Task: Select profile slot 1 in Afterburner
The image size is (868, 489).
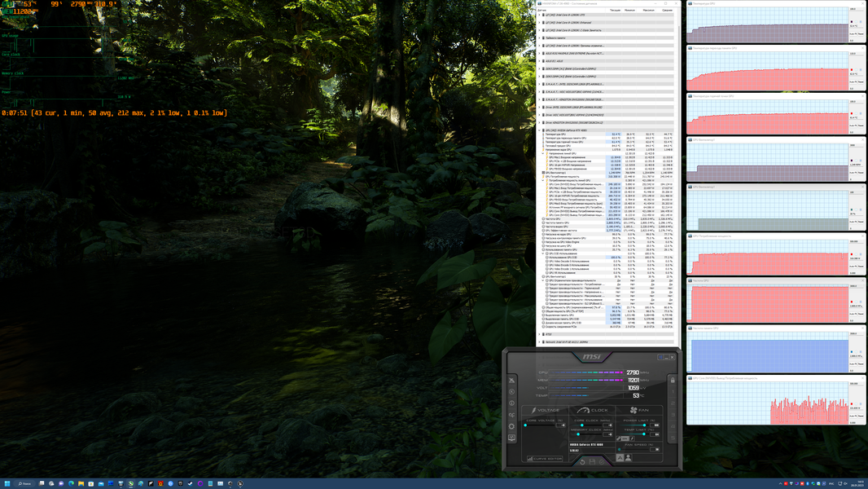Action: [x=673, y=391]
